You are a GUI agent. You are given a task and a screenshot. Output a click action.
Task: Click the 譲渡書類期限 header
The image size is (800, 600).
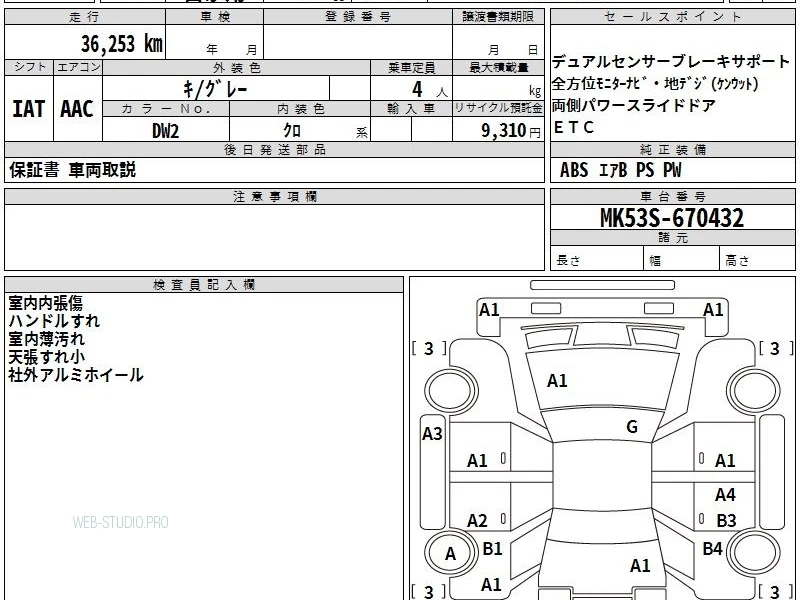click(x=498, y=17)
